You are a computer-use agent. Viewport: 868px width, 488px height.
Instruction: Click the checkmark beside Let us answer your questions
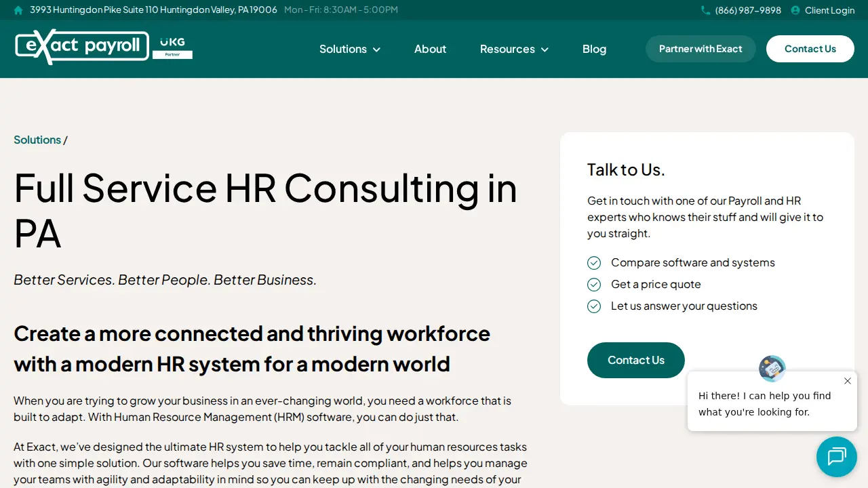click(594, 306)
